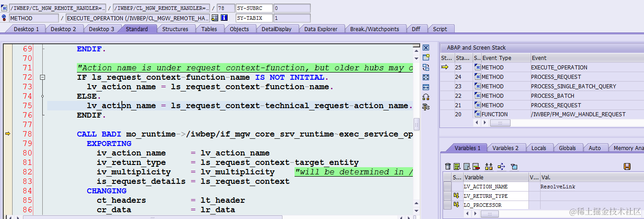Viewport: 644px width, 219px height.
Task: Open the Locals variables tab
Action: click(x=538, y=148)
